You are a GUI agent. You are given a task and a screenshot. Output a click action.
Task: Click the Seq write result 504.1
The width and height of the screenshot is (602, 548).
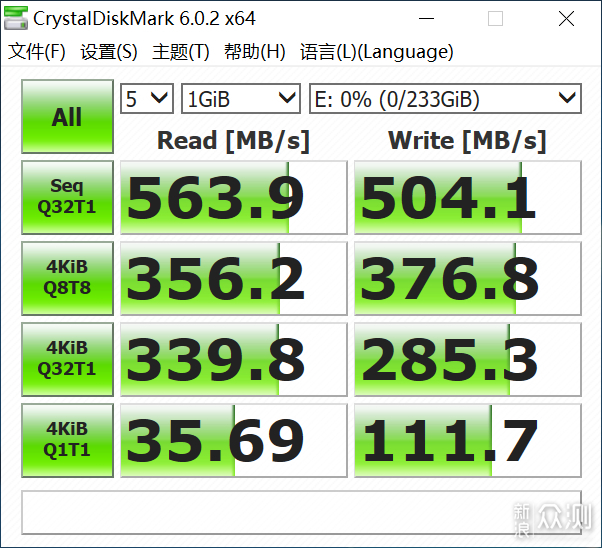[x=467, y=197]
